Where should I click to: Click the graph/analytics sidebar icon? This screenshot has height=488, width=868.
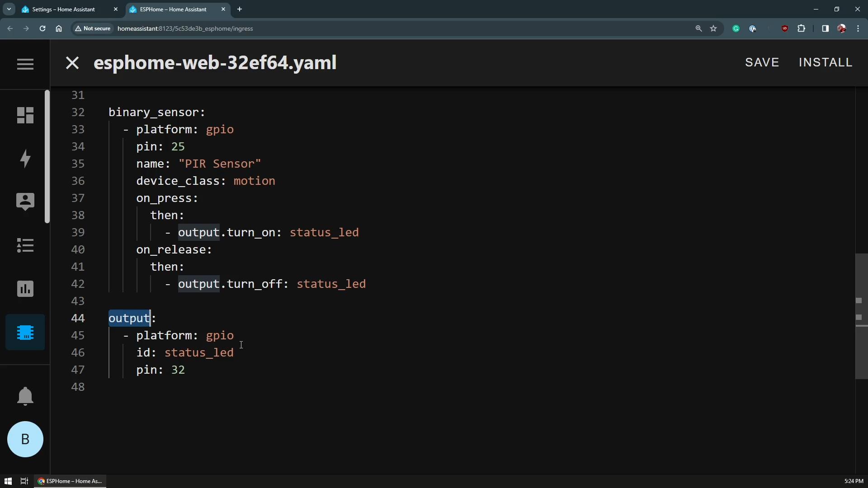24,288
